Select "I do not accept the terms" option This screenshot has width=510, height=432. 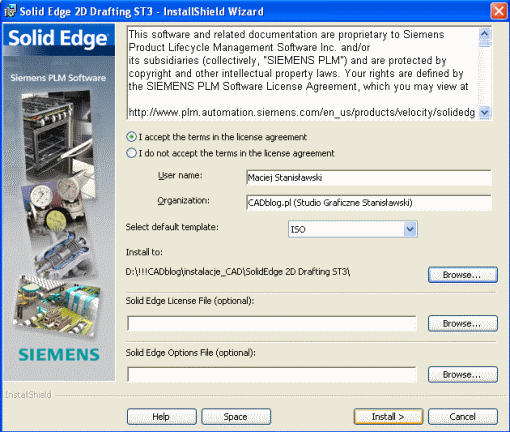point(131,153)
